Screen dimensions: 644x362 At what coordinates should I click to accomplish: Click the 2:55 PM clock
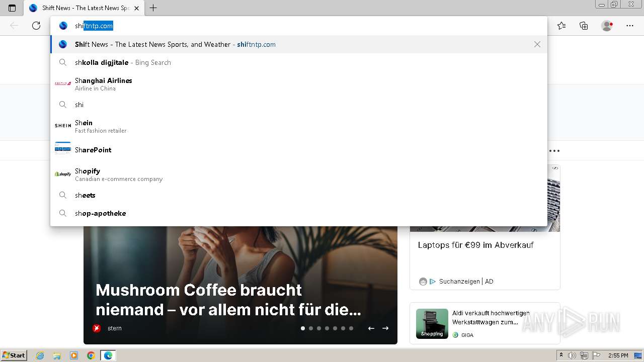[618, 355]
